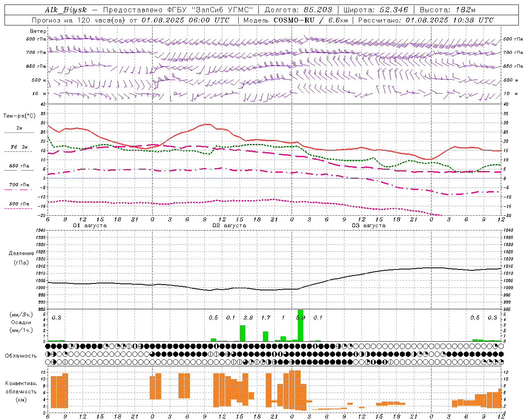Click the (мм/1ч.) precipitation unit label
Image resolution: width=525 pixels, height=420 pixels.
[x=21, y=330]
